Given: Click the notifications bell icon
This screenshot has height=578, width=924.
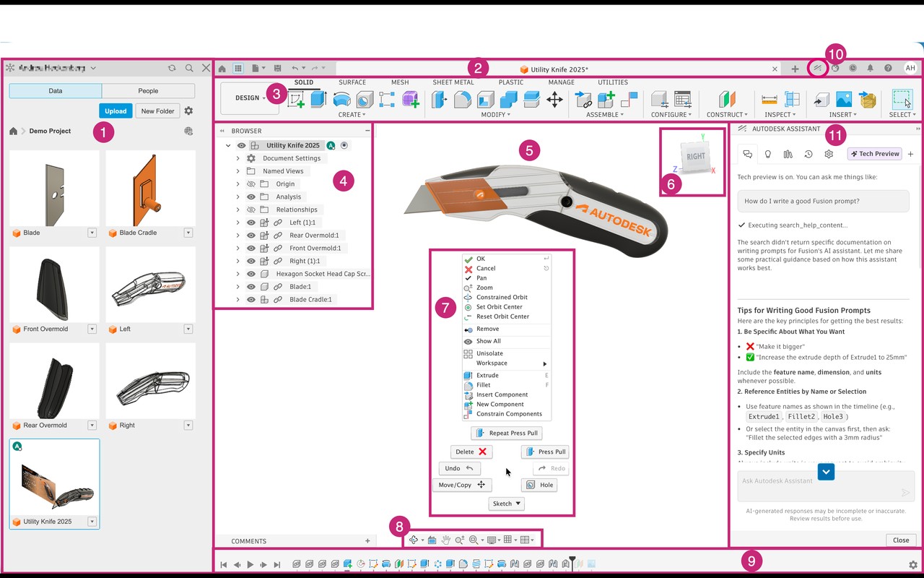Looking at the screenshot, I should pyautogui.click(x=870, y=68).
